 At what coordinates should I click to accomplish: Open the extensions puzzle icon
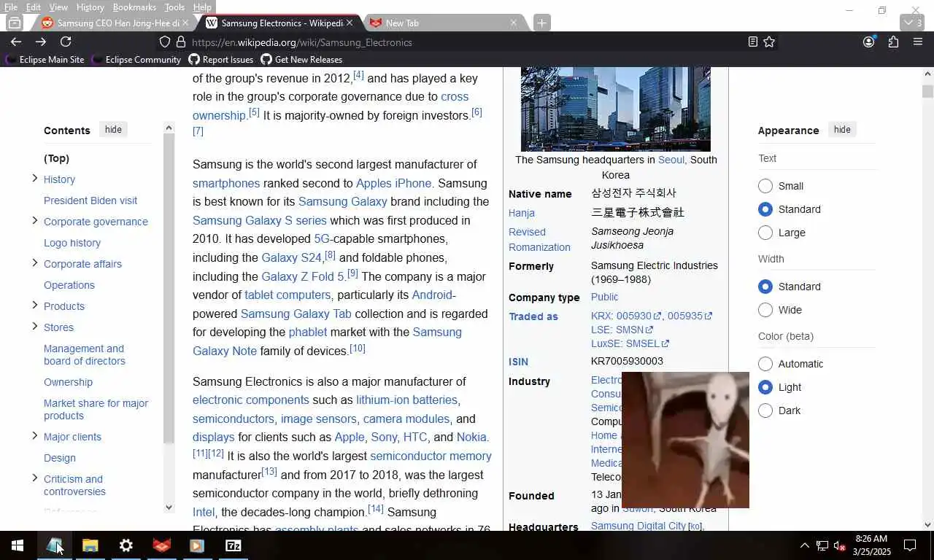[893, 42]
